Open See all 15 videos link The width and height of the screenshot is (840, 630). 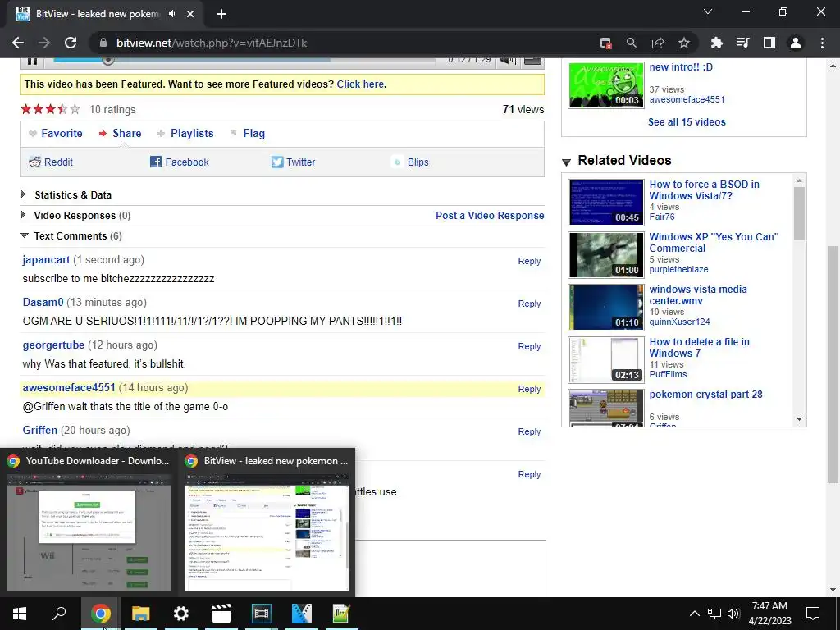point(687,122)
